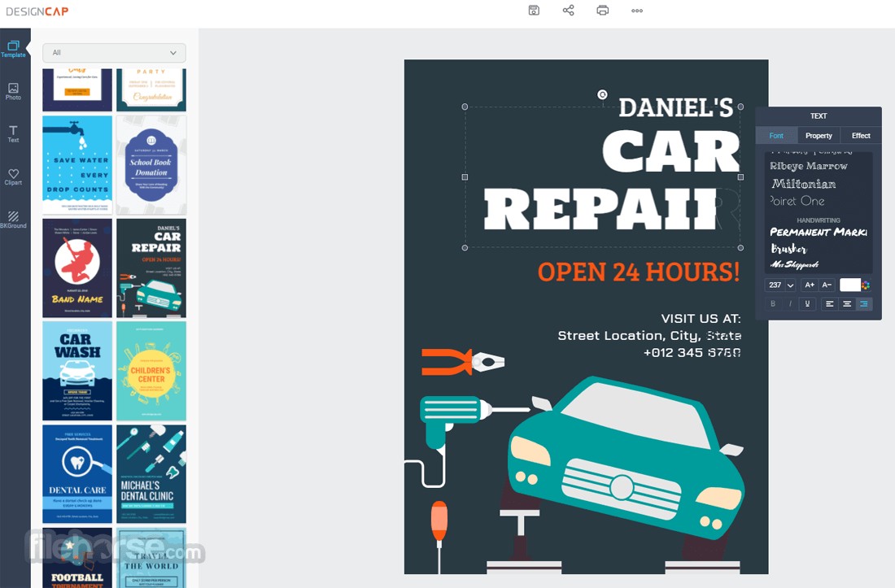Toggle italic formatting

pyautogui.click(x=790, y=304)
